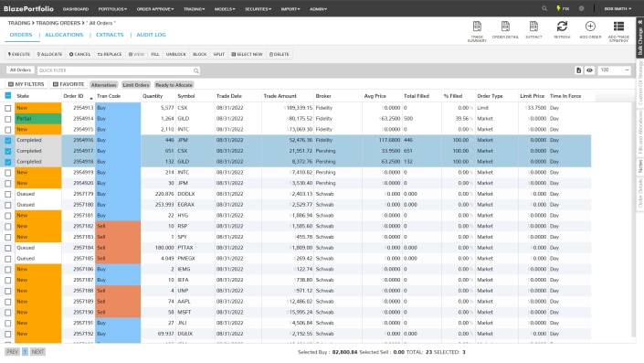
Task: Open the Notes side tab
Action: [x=640, y=166]
